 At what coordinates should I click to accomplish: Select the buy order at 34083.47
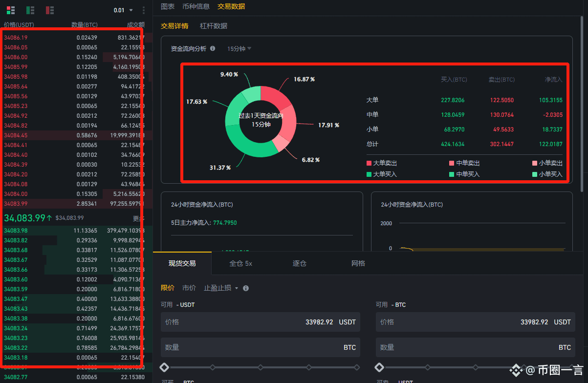pyautogui.click(x=76, y=298)
